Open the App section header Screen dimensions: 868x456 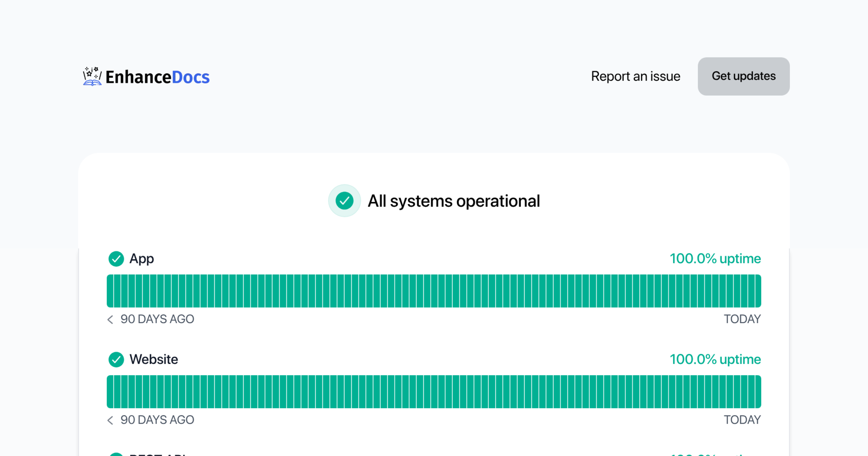[142, 259]
